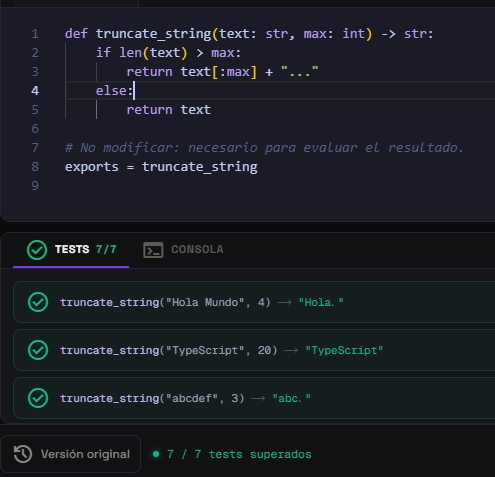
Task: Restore code with Versión original button
Action: coord(71,454)
